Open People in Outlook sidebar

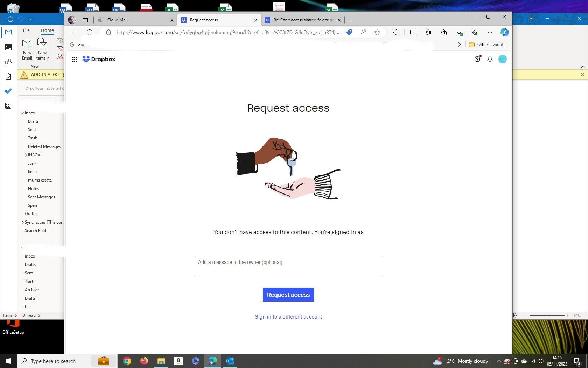pos(8,62)
